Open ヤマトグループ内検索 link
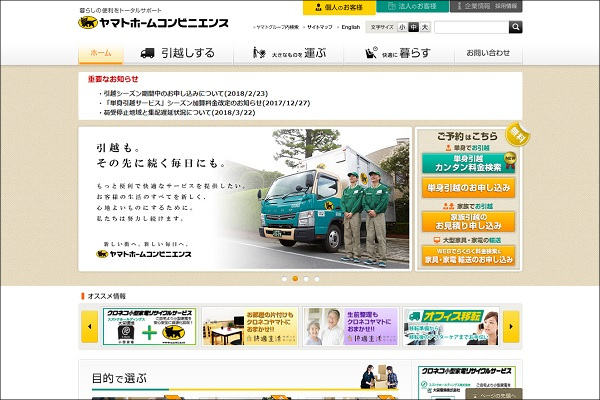The height and width of the screenshot is (400, 600). (x=277, y=27)
